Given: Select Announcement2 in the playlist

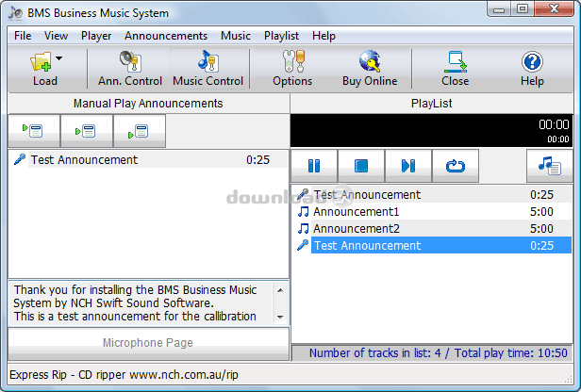Looking at the screenshot, I should [x=432, y=228].
